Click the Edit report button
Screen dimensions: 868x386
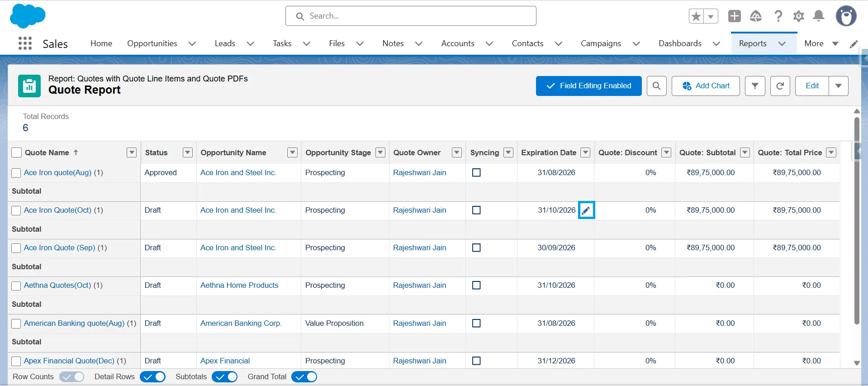(x=812, y=86)
